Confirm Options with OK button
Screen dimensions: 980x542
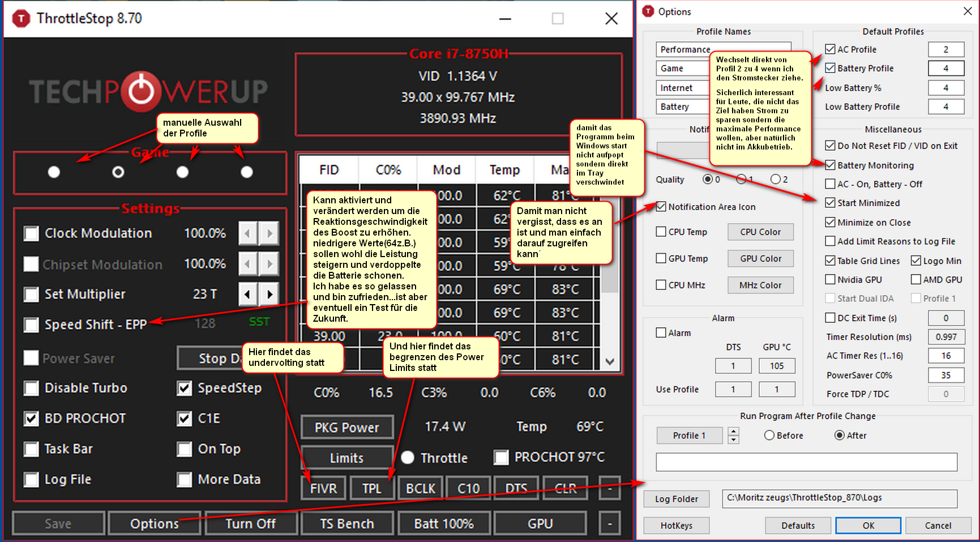[x=868, y=526]
